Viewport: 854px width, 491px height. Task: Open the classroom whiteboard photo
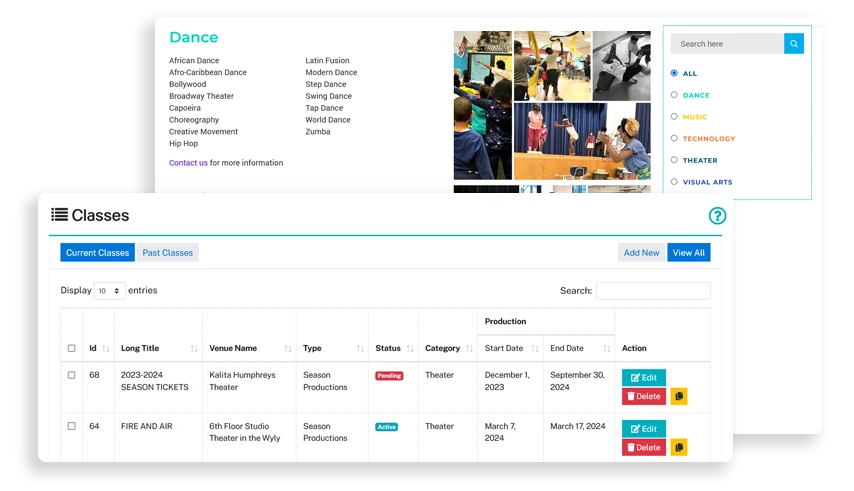coord(483,105)
